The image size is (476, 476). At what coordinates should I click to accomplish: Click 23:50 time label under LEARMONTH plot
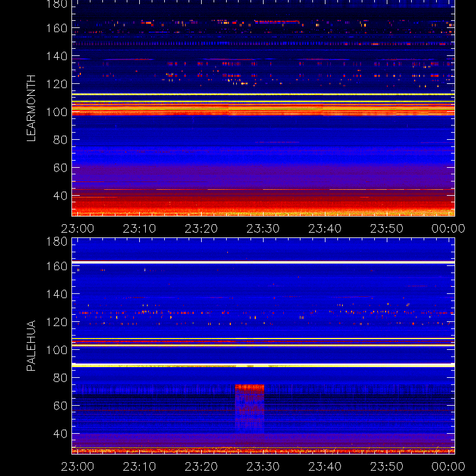387,228
